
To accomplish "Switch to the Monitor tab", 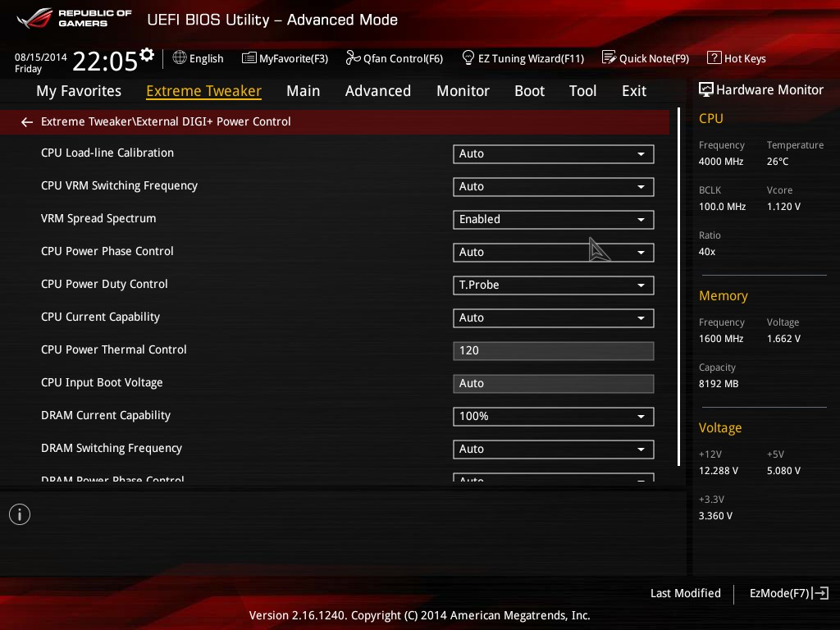I will [x=463, y=91].
